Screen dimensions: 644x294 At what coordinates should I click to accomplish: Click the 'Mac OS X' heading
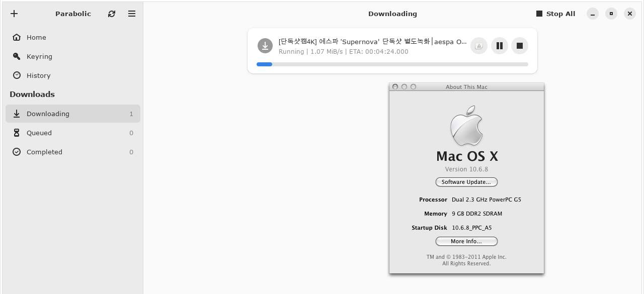click(467, 156)
